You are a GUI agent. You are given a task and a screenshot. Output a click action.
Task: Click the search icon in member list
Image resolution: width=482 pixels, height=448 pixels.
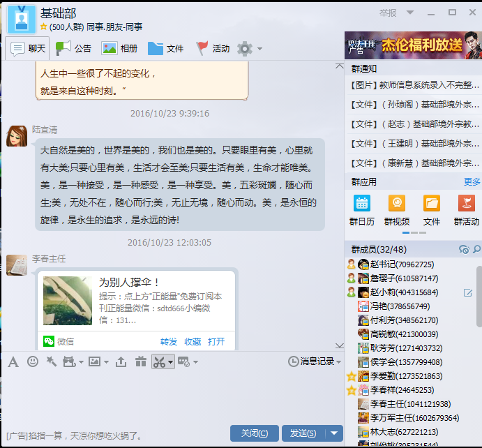tap(476, 250)
